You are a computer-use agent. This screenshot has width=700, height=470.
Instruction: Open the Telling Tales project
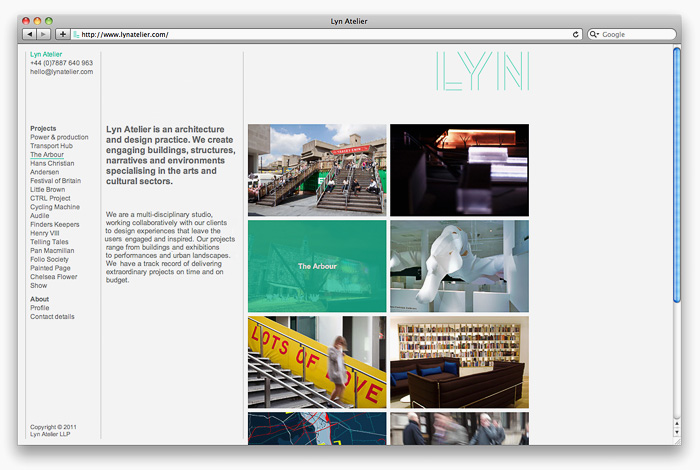pos(49,241)
